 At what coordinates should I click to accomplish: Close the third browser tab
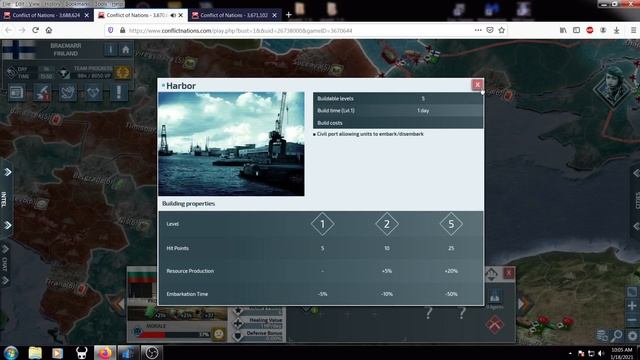274,15
